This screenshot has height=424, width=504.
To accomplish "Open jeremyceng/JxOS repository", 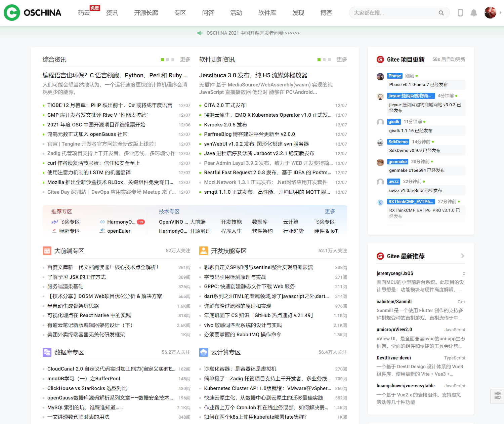I will click(395, 274).
